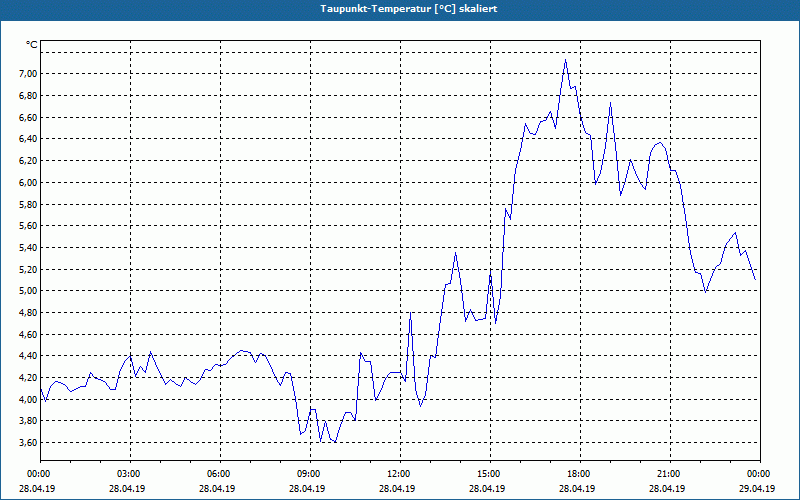The image size is (800, 500).
Task: Click the 7,00 y-axis label
Action: (29, 74)
